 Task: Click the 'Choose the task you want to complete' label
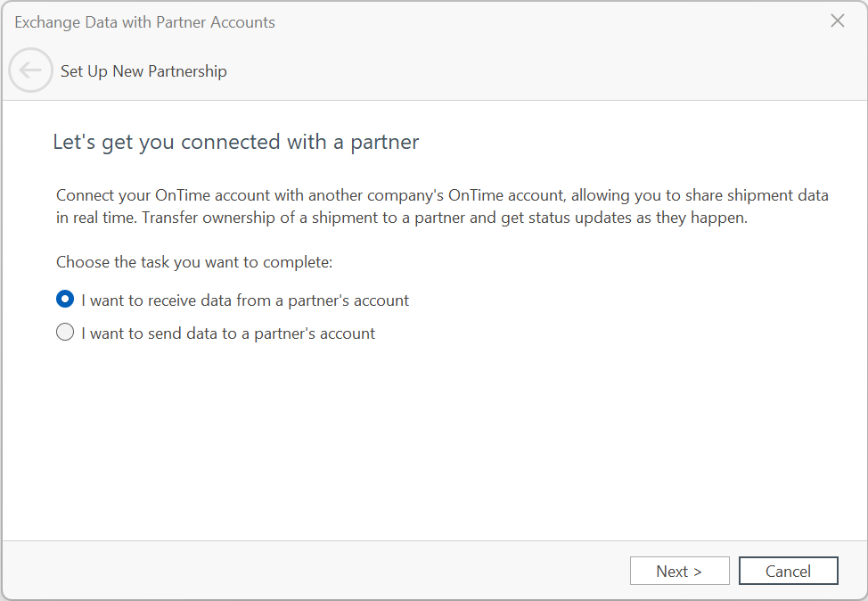(x=194, y=262)
